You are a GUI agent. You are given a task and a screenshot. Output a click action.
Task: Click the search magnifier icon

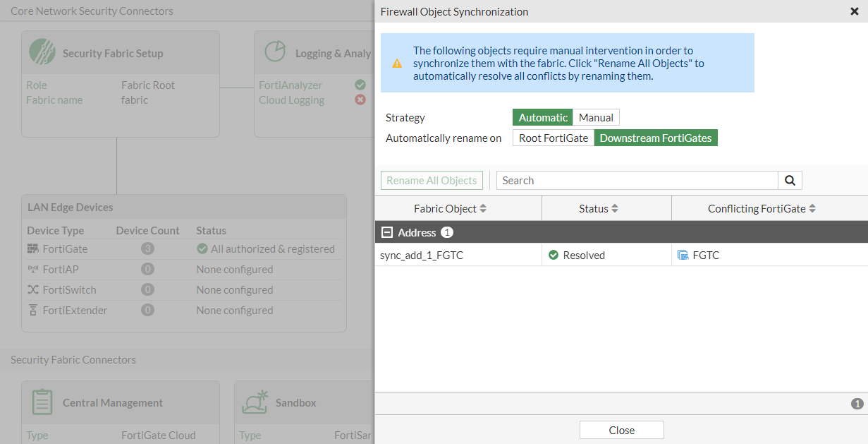click(x=790, y=181)
